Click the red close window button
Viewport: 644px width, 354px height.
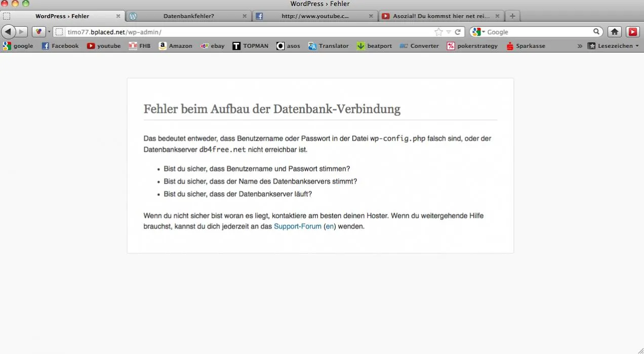(5, 4)
